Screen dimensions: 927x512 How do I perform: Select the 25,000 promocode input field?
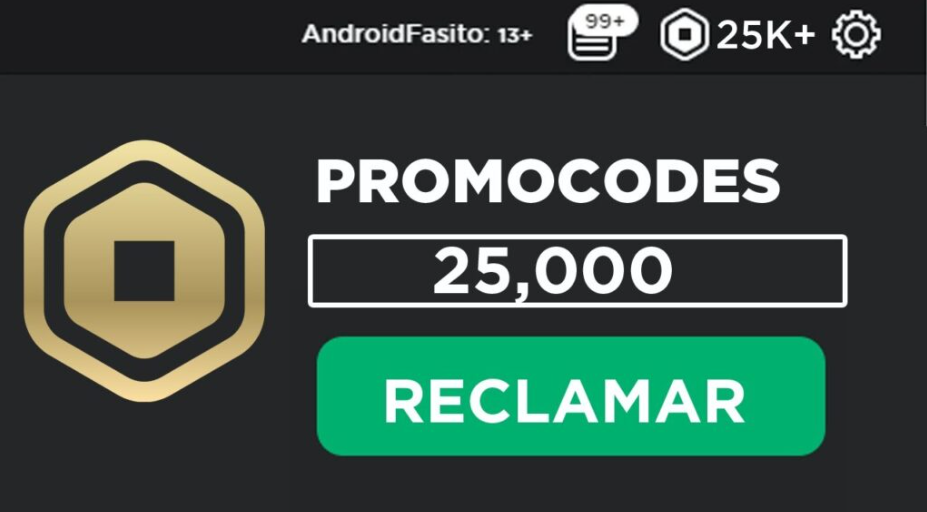click(x=578, y=271)
